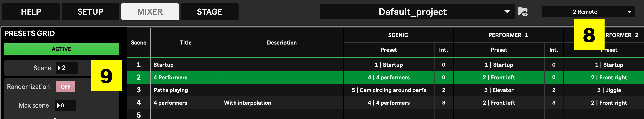644x119 pixels.
Task: Switch to the SETUP tab
Action: click(x=90, y=12)
